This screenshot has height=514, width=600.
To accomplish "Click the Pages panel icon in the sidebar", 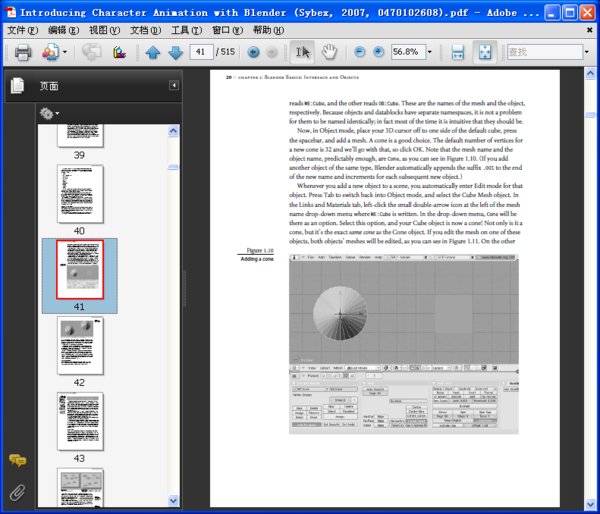I will click(17, 85).
